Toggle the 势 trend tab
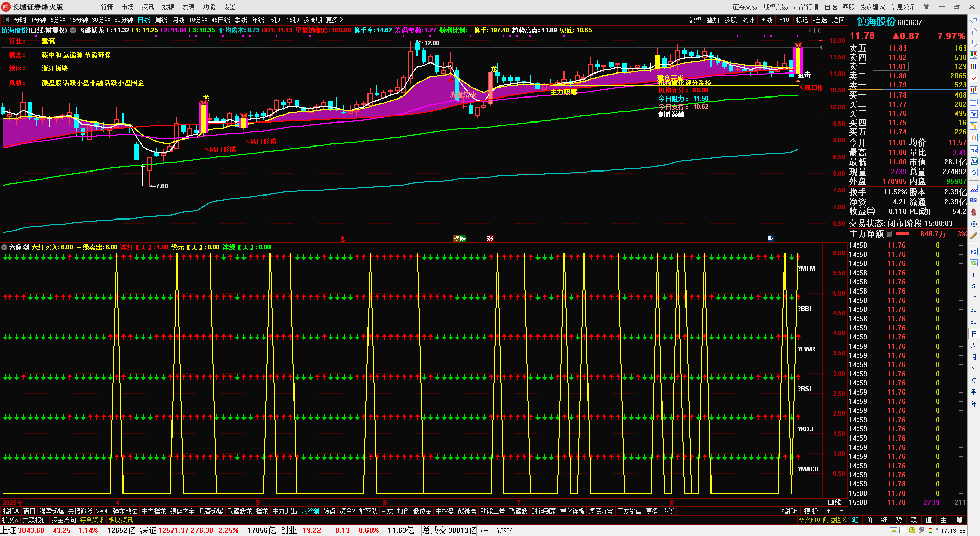 (x=899, y=520)
